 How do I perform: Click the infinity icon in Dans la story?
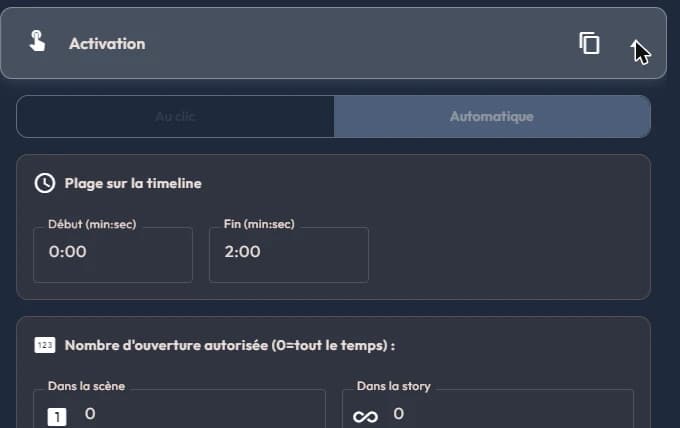point(366,417)
